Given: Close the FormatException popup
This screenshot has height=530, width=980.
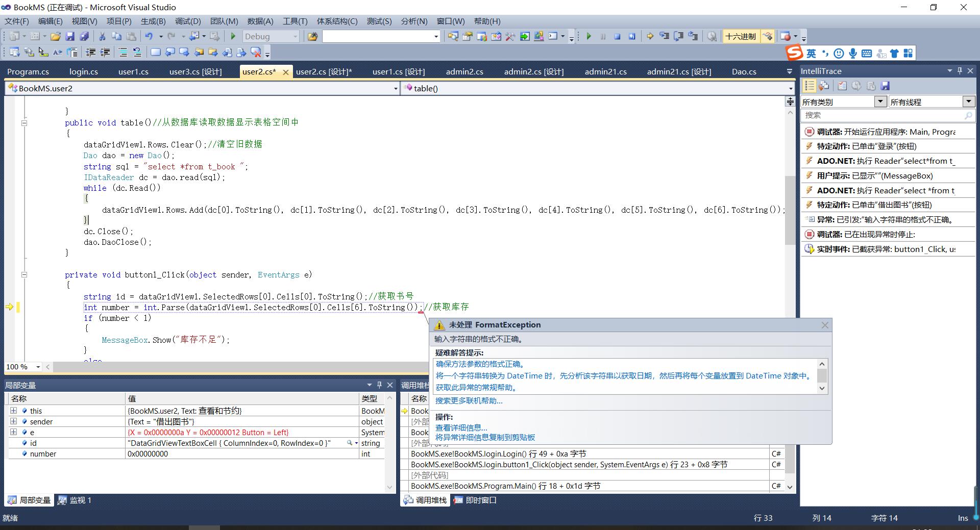Looking at the screenshot, I should [825, 325].
